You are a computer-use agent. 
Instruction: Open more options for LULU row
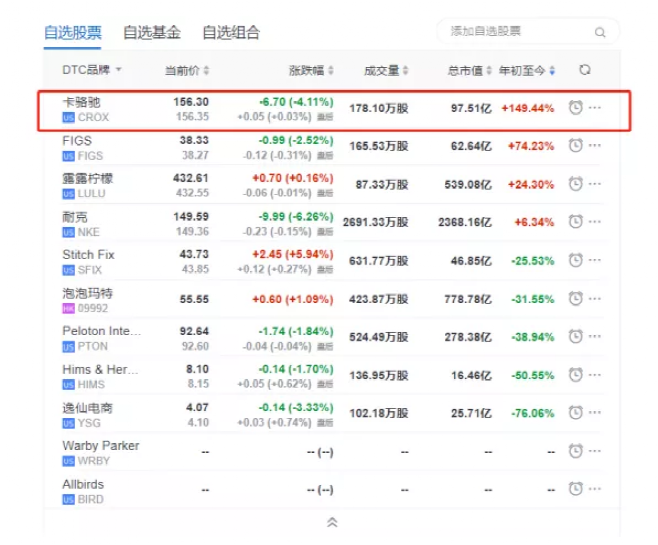coord(594,184)
